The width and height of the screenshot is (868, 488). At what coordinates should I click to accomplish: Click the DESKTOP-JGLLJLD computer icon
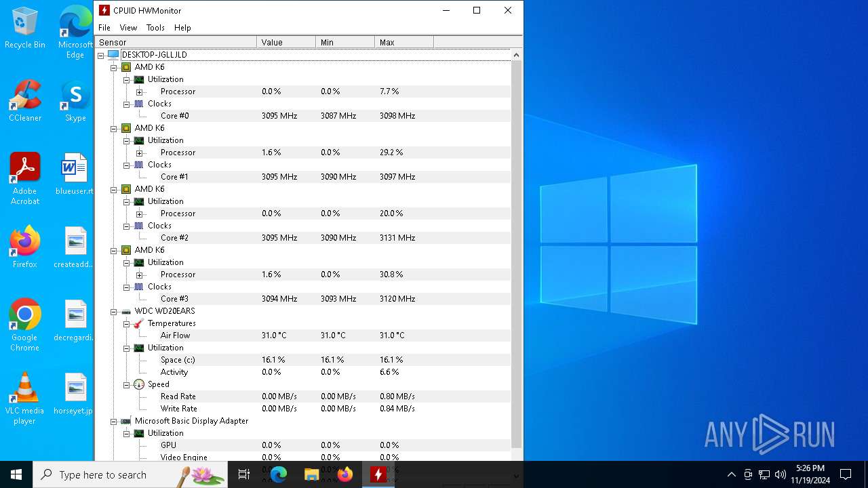(x=113, y=55)
